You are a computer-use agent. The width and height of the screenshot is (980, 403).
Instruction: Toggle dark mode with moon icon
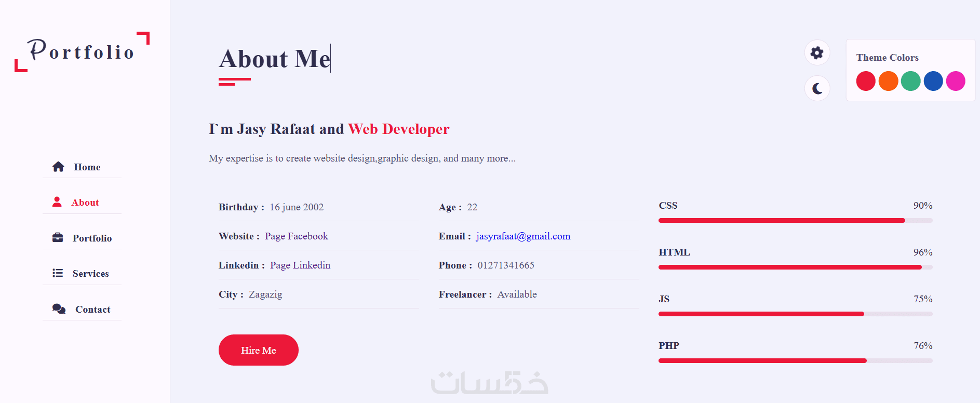(817, 88)
